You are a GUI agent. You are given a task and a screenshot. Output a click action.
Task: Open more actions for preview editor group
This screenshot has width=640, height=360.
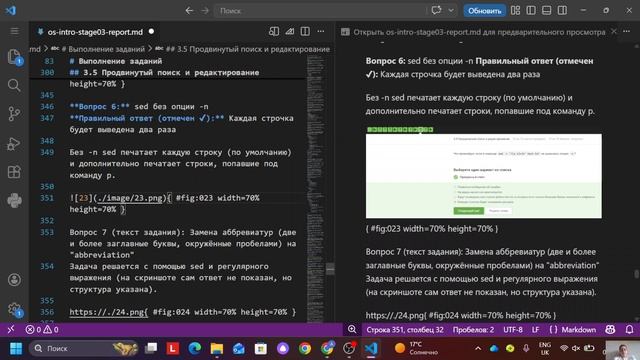tap(627, 31)
